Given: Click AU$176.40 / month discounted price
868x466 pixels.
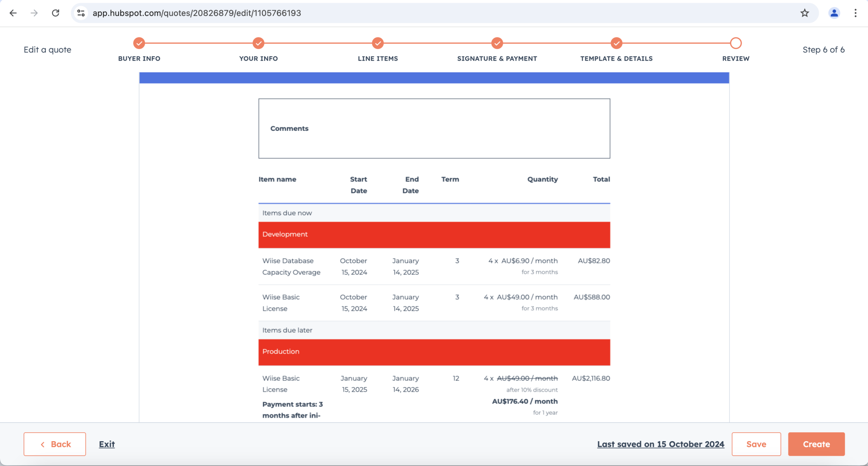Looking at the screenshot, I should coord(525,401).
